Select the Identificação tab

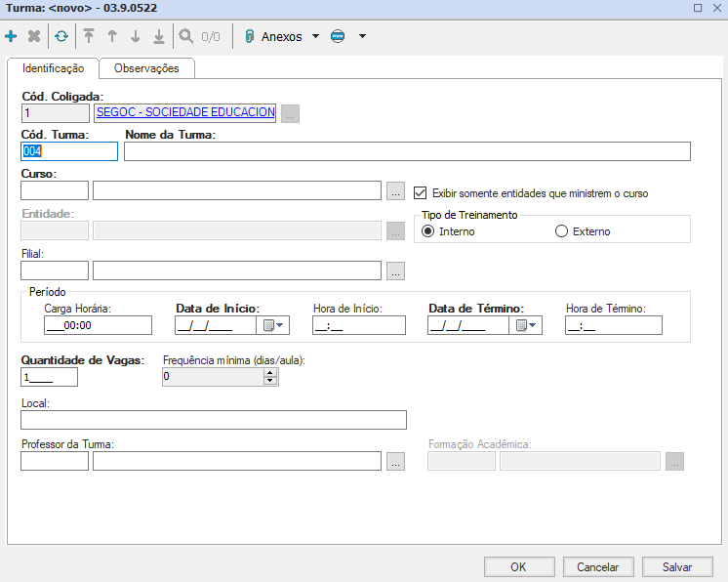pyautogui.click(x=53, y=68)
